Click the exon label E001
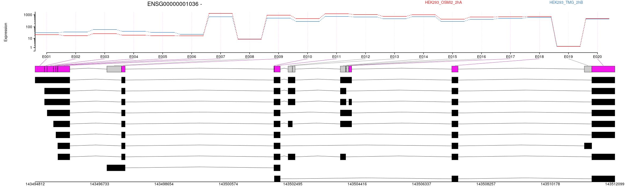This screenshot has height=188, width=644. tap(46, 57)
